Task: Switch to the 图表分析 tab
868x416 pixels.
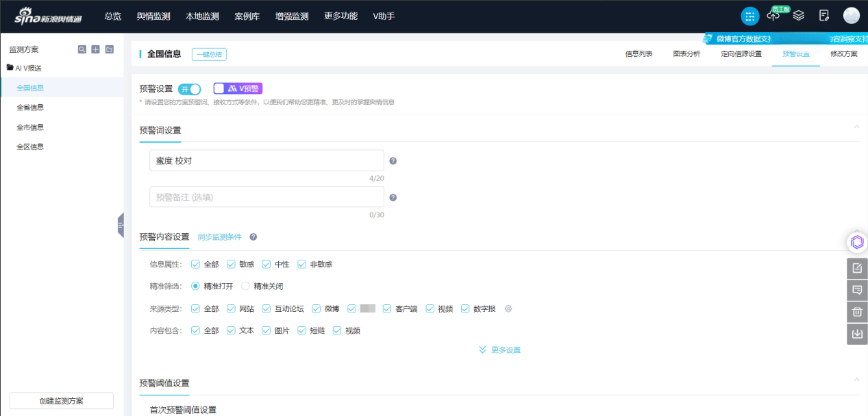Action: tap(686, 54)
